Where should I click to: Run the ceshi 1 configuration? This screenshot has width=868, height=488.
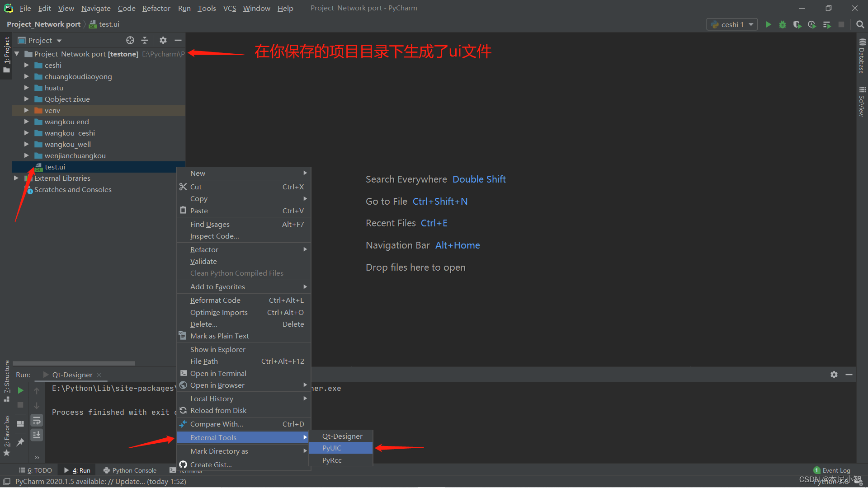(x=768, y=24)
